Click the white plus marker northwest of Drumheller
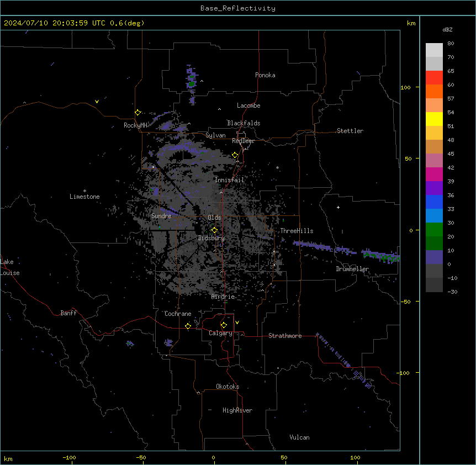Screen dimensions: 476x465 point(338,207)
